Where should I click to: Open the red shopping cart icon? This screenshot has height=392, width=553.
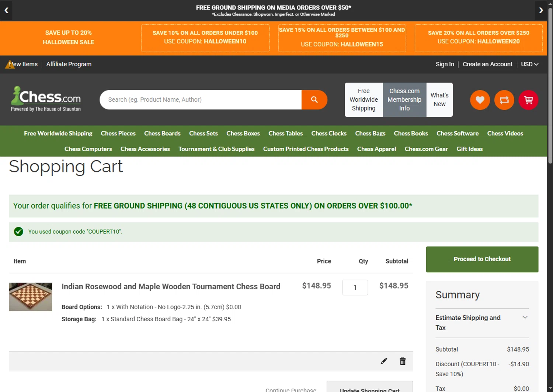point(528,100)
